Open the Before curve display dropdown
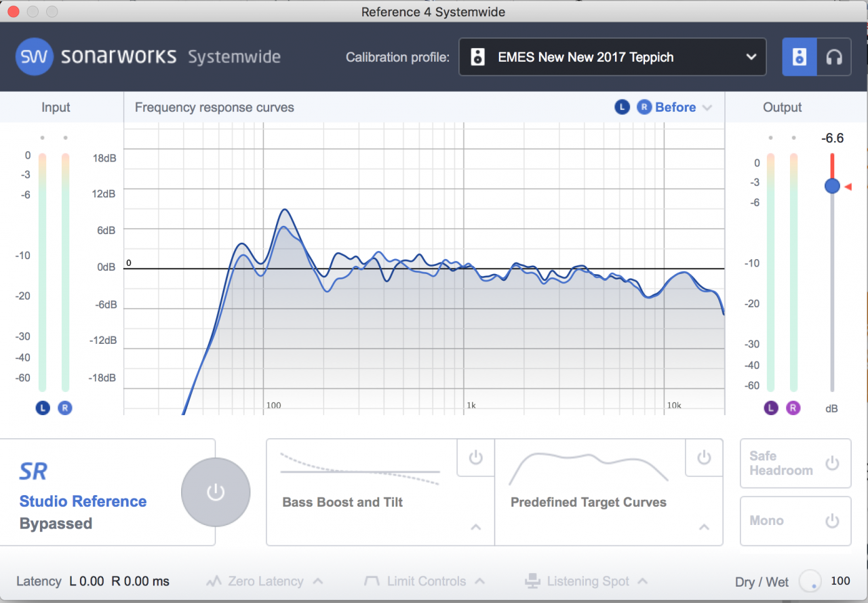Screen dimensions: 868x603 tap(684, 107)
